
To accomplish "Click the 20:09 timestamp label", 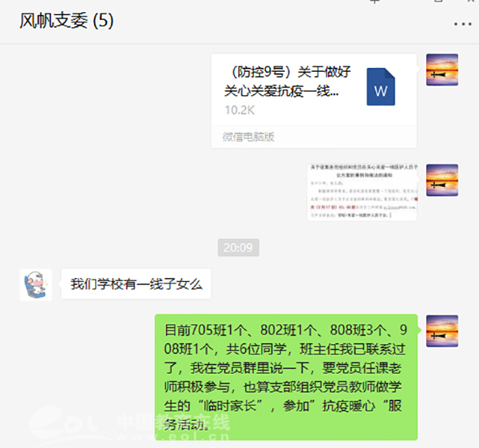I will point(238,248).
